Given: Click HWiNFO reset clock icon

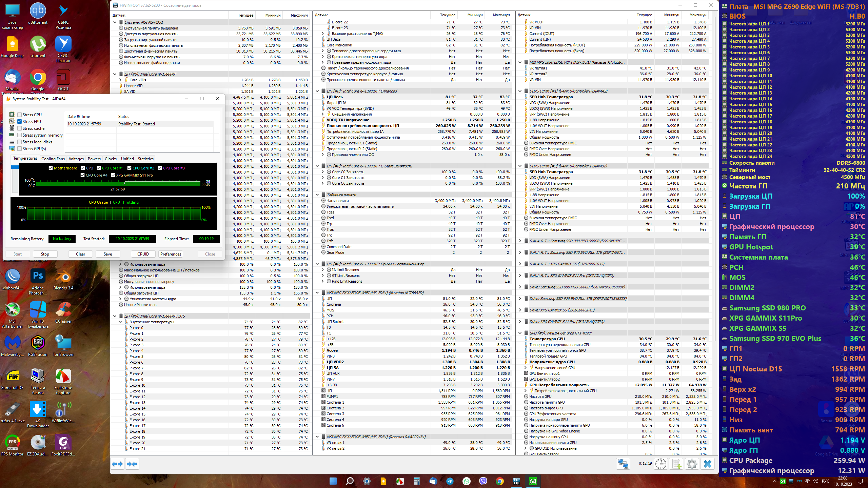Looking at the screenshot, I should (x=660, y=464).
